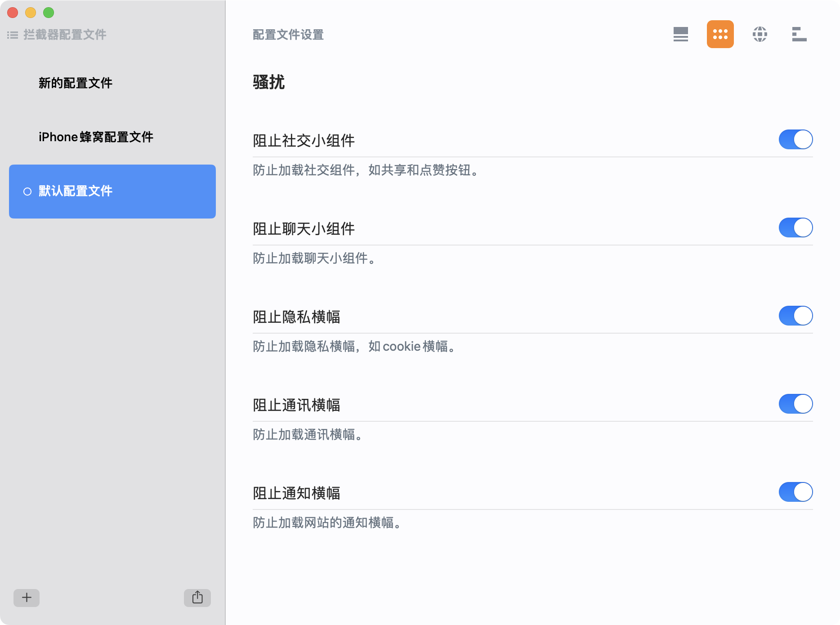840x625 pixels.
Task: Click the circle indicator on 默认配置文件
Action: tap(27, 192)
